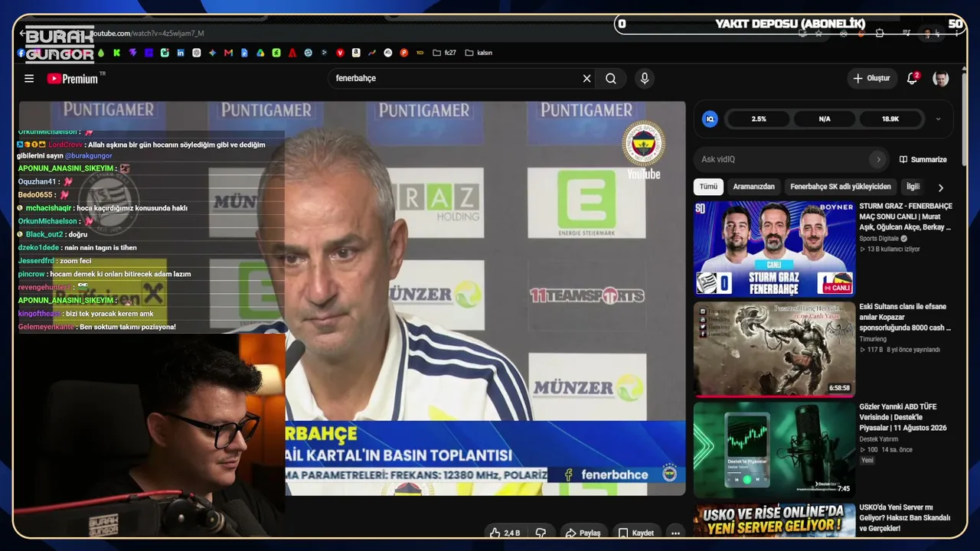Open "USKO'da Yeni Server mı Geliyor?" title
The height and width of the screenshot is (551, 980).
point(906,517)
